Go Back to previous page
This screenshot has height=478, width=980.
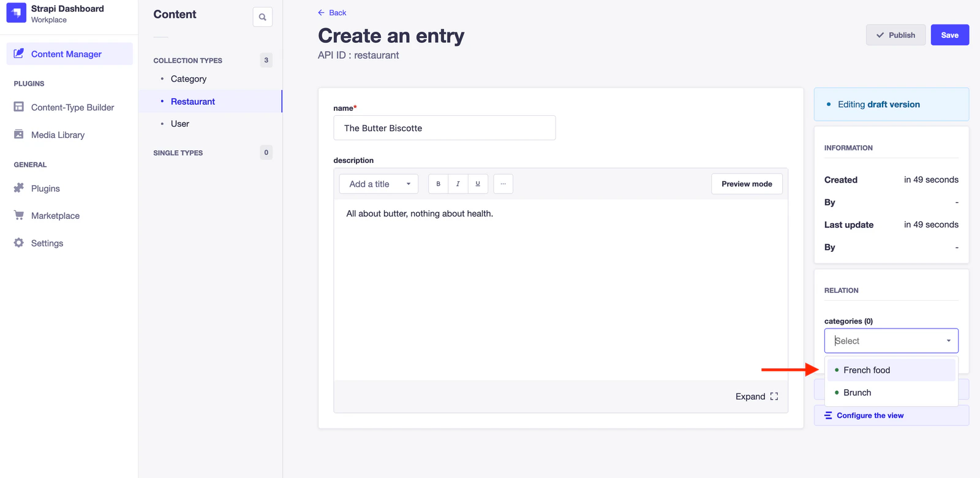pos(332,12)
